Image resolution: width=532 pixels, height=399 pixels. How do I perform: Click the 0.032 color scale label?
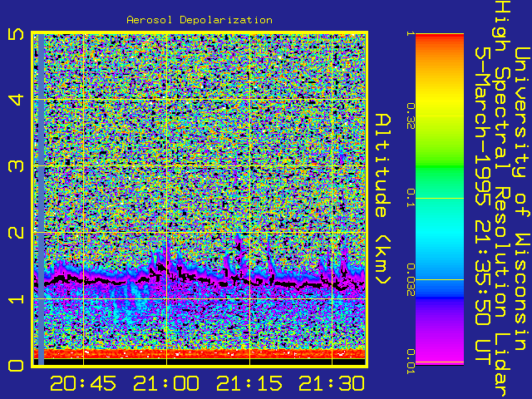(411, 279)
